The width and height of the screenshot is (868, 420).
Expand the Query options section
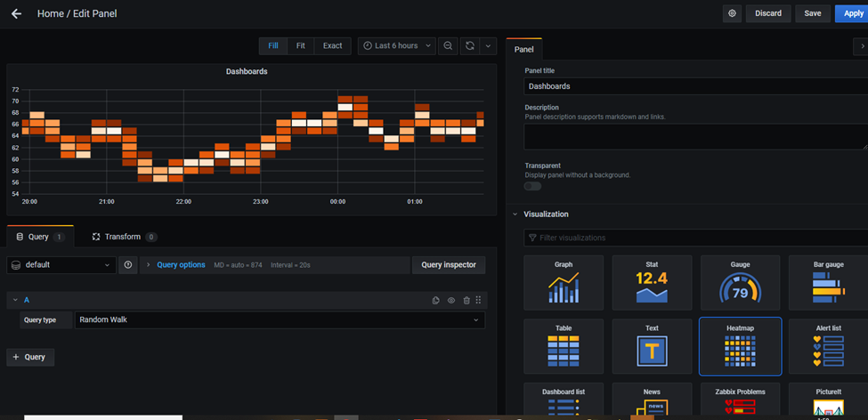181,265
